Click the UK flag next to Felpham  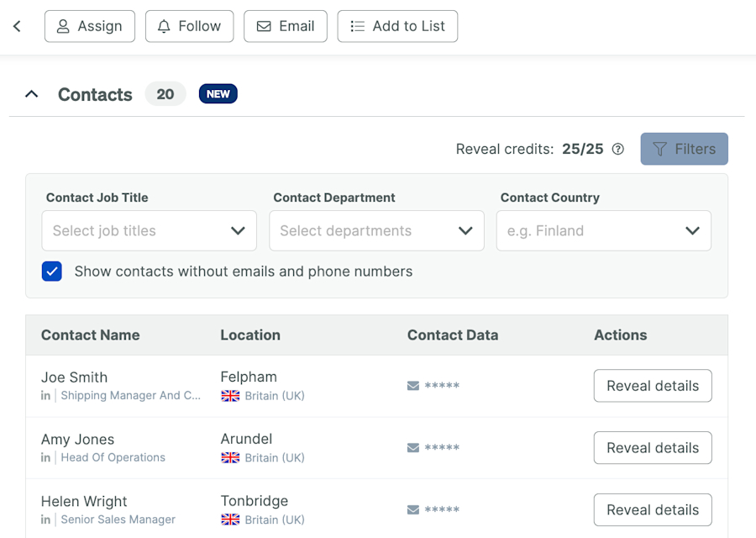(230, 395)
